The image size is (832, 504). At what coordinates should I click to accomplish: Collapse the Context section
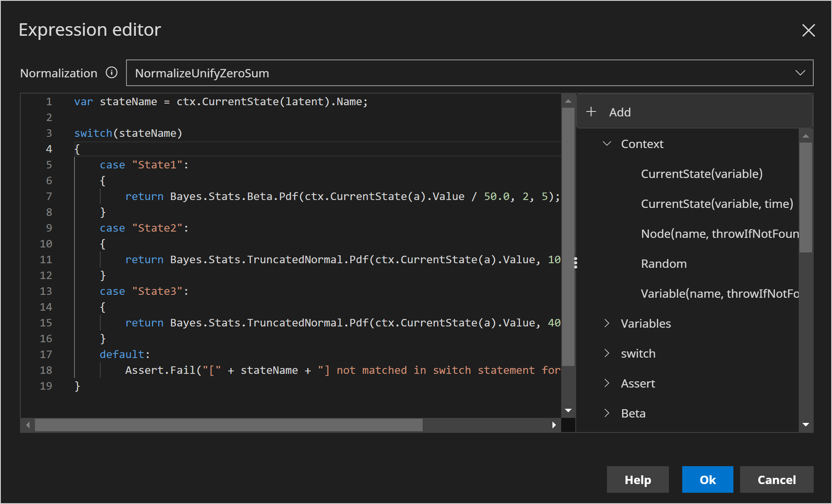tap(607, 143)
